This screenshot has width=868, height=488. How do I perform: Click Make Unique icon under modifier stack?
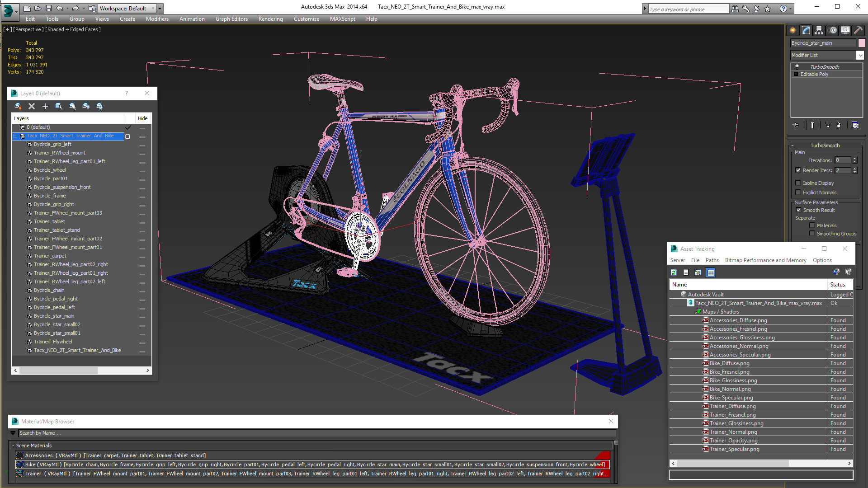(828, 125)
